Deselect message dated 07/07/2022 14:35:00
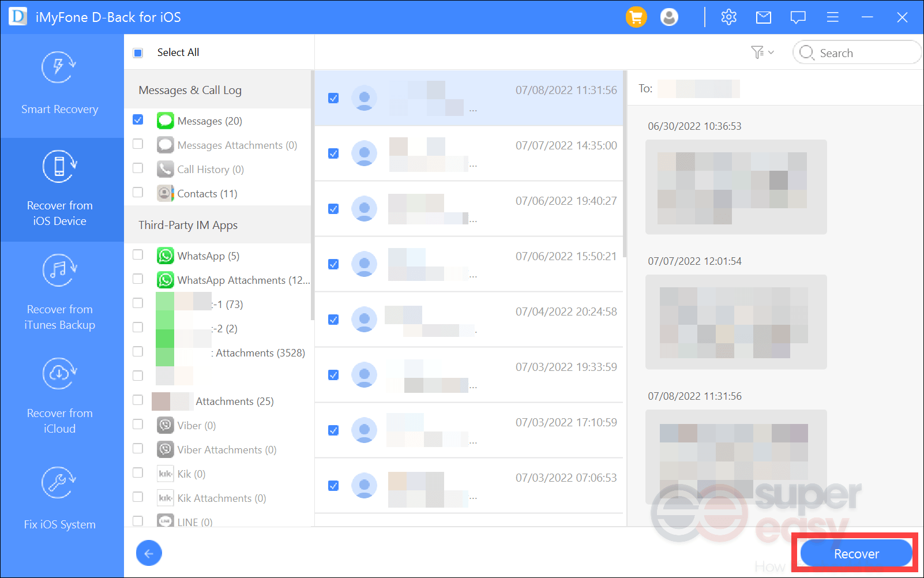 point(333,153)
